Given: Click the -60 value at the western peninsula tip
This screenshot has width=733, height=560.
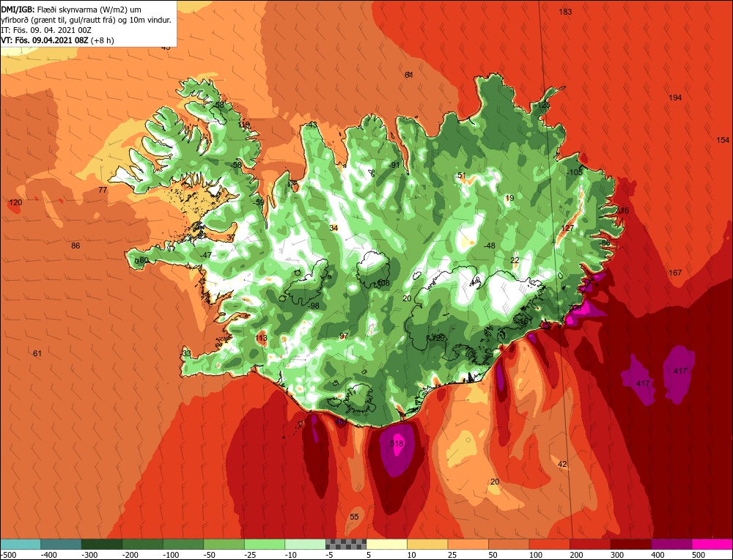Looking at the screenshot, I should [x=142, y=260].
